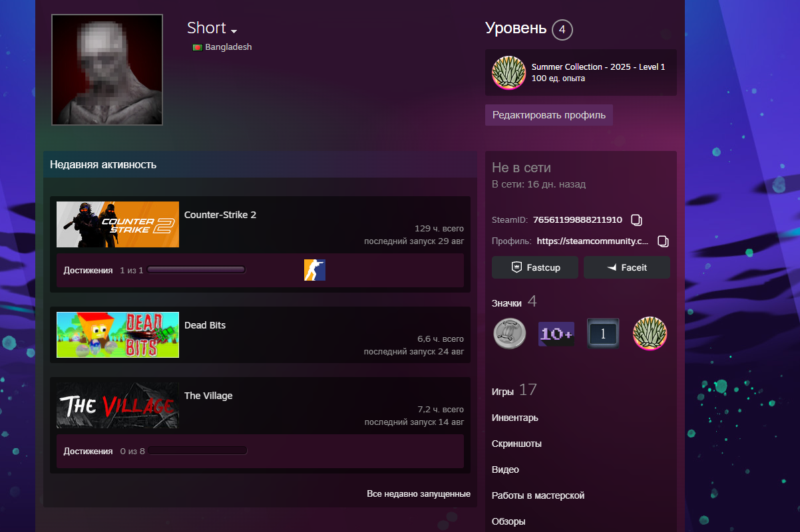Click the level 4 circle badge
Screen dimensions: 800x532
pos(562,30)
